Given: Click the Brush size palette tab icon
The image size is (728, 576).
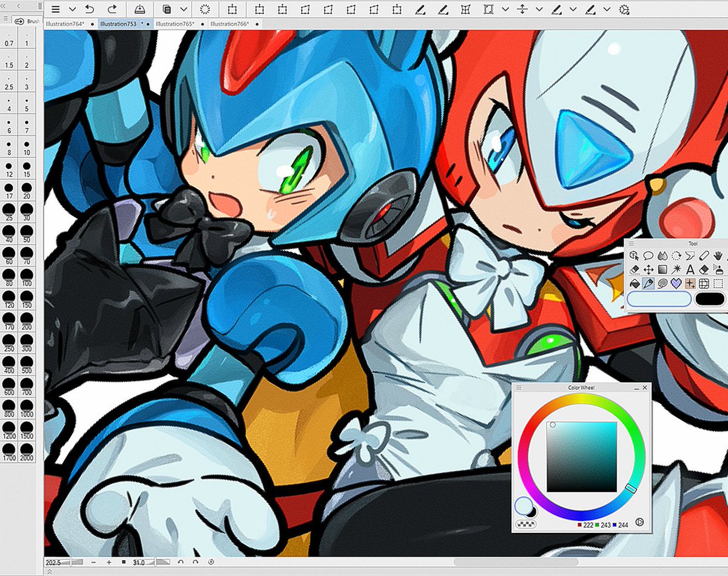Looking at the screenshot, I should (x=19, y=21).
